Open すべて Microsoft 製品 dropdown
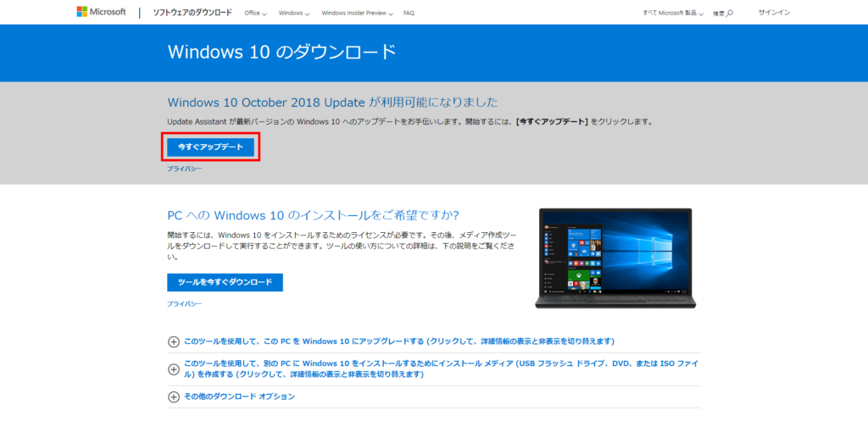 coord(673,14)
